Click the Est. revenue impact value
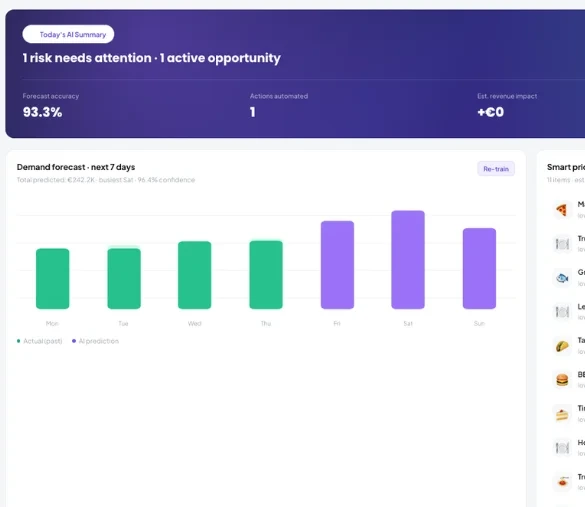The width and height of the screenshot is (585, 507). pyautogui.click(x=490, y=112)
